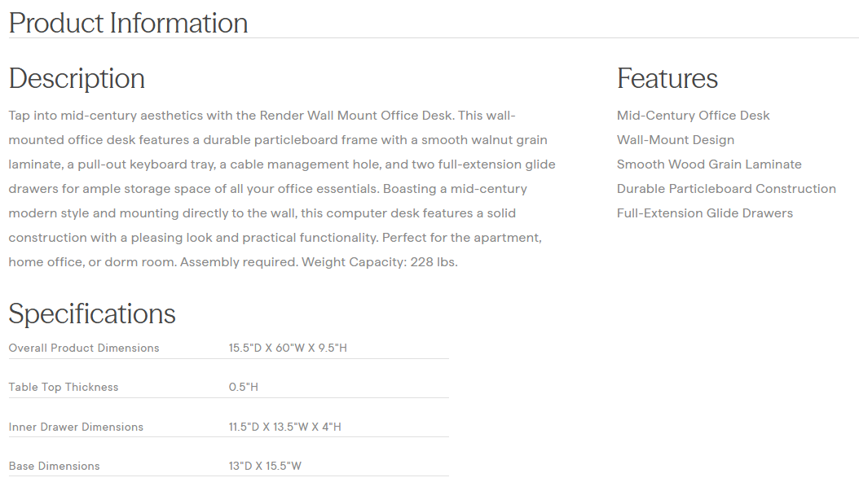Viewport: 859px width, 504px height.
Task: Click the Features section heading
Action: (667, 78)
